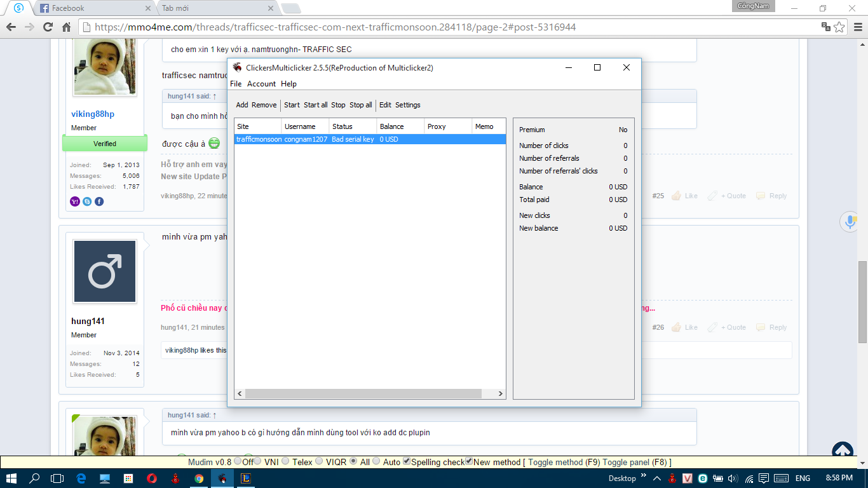Viewport: 868px width, 488px height.
Task: Click Add in the Multiclicker toolbar
Action: pos(242,105)
